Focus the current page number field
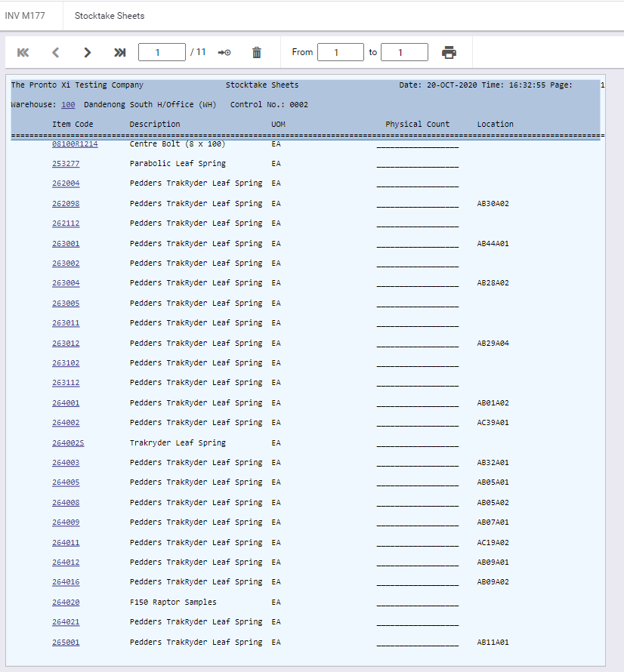The width and height of the screenshot is (624, 672). tap(162, 52)
